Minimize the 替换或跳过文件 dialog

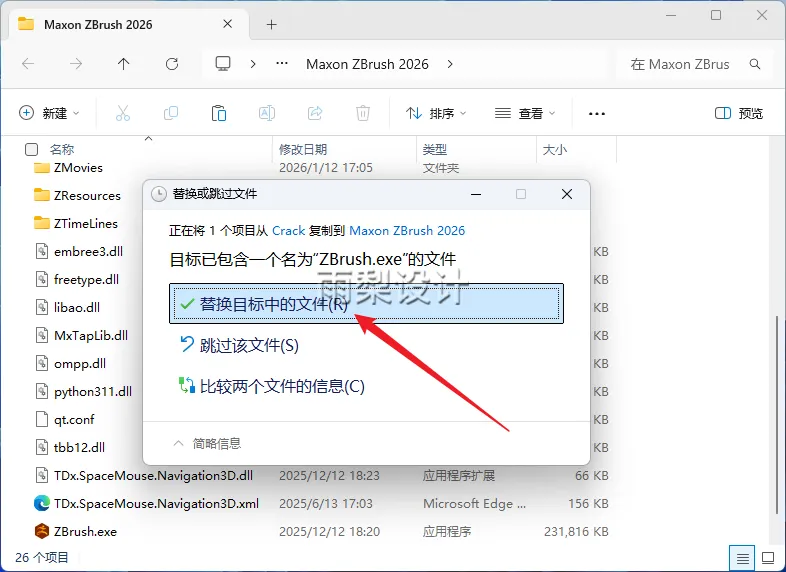click(476, 194)
